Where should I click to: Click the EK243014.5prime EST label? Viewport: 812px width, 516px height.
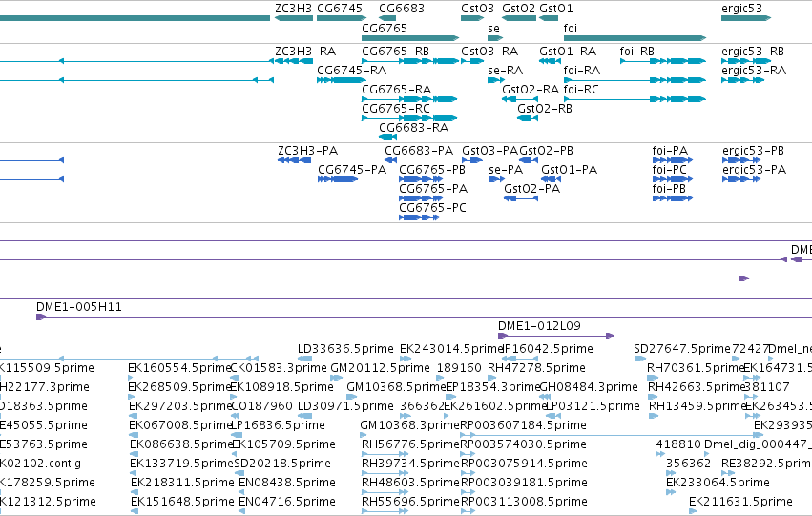click(x=451, y=349)
